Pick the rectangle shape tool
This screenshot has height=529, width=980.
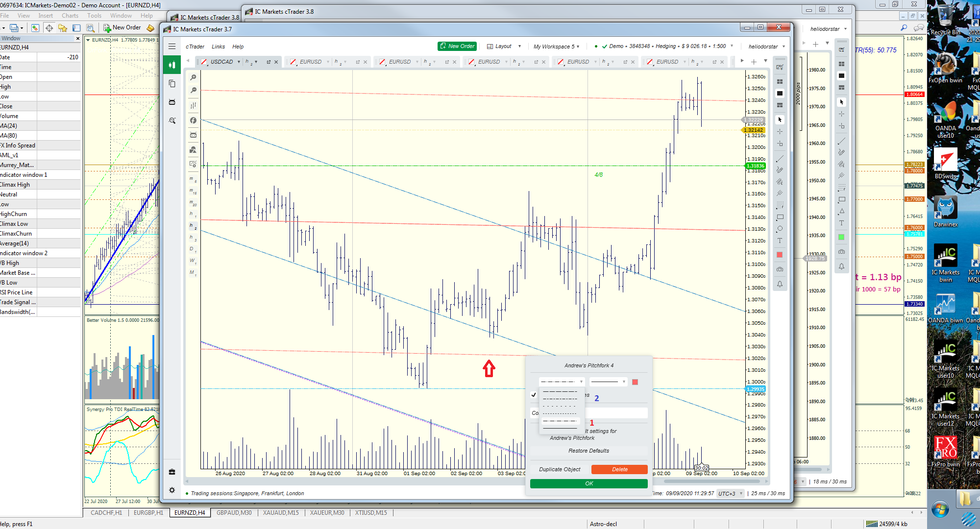[x=780, y=217]
